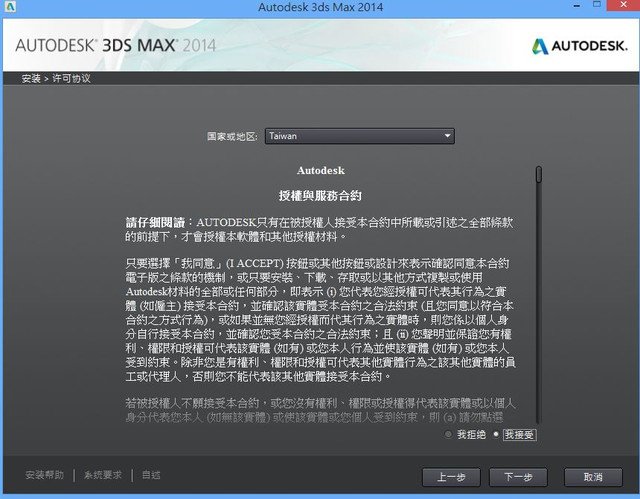Click the Autodesk logo at top right
This screenshot has height=499, width=640.
[x=580, y=46]
